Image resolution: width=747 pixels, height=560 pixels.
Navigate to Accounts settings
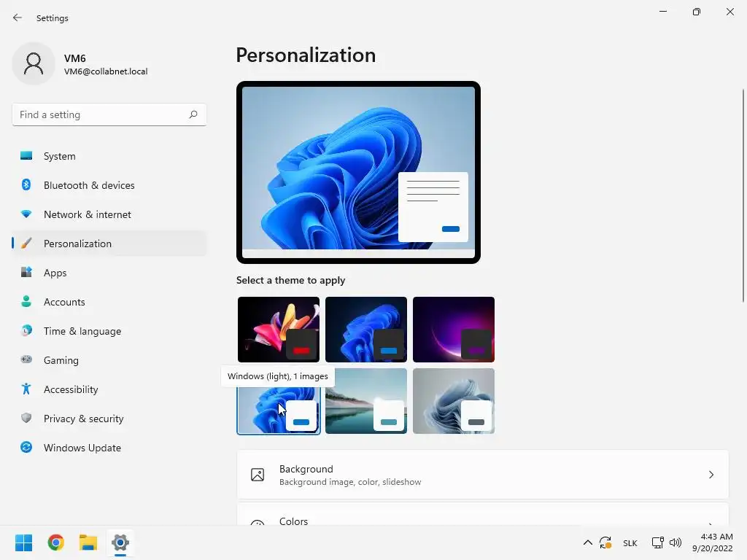tap(109, 302)
